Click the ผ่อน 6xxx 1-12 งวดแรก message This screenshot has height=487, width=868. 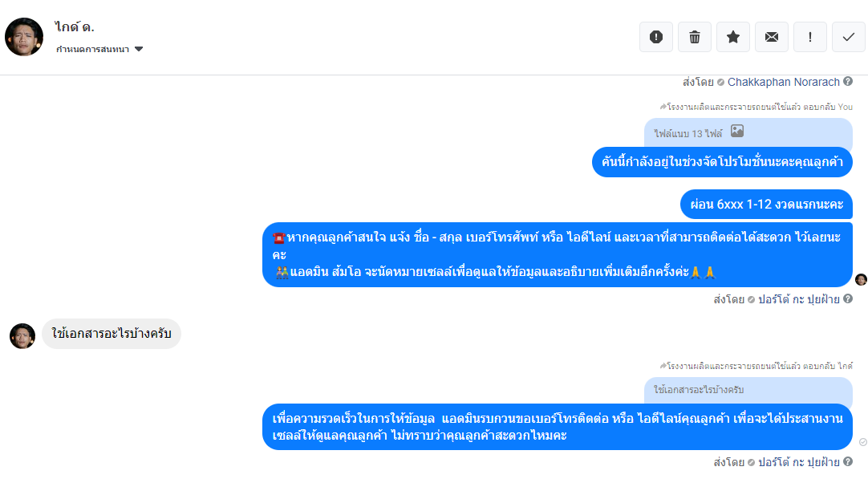pos(766,205)
